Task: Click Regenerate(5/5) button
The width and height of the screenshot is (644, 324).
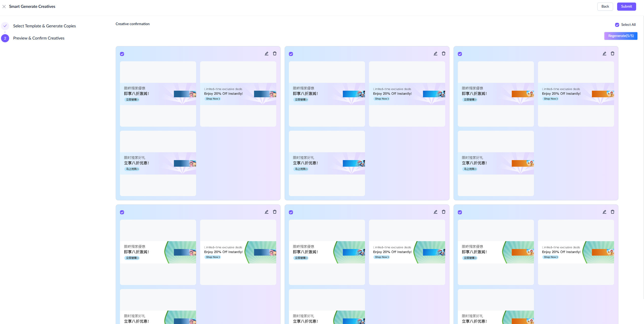Action: point(621,36)
